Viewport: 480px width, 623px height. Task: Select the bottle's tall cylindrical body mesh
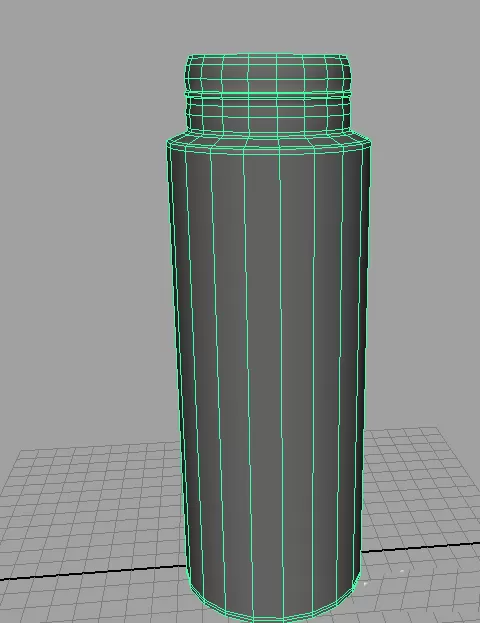click(268, 381)
